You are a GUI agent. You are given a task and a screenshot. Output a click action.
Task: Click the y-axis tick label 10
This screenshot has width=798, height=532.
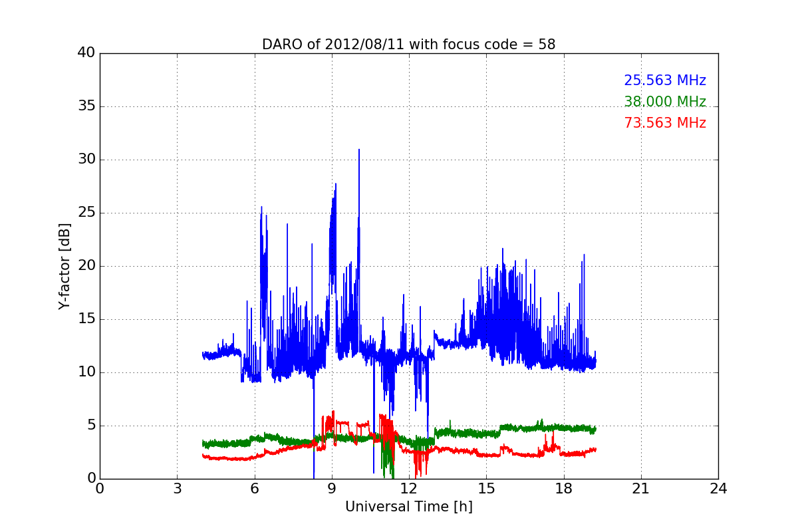(86, 372)
